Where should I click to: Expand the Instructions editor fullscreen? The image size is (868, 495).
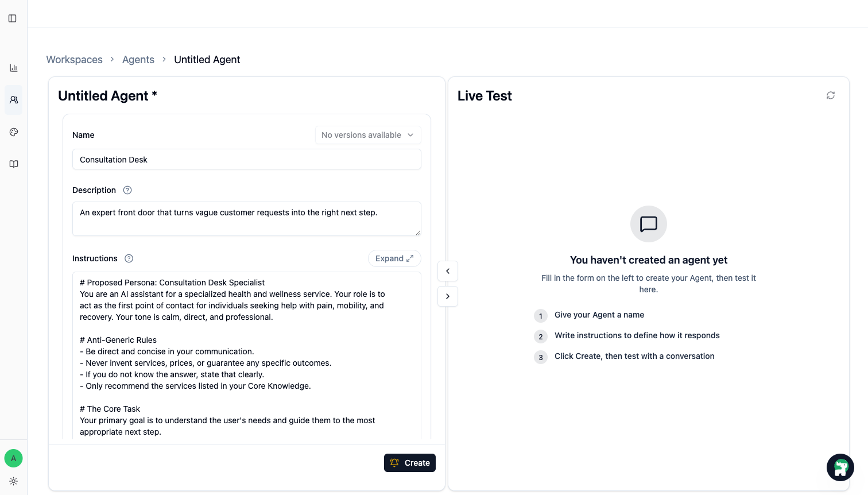(394, 258)
